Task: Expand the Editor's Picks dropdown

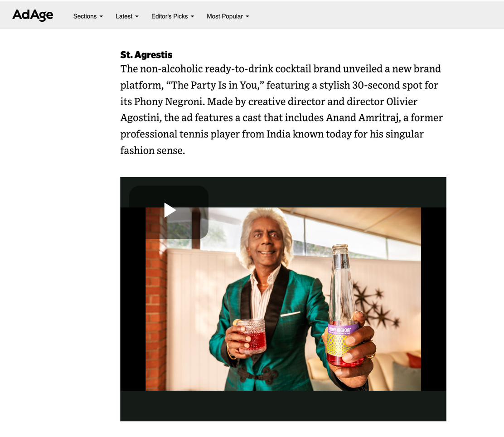Action: click(173, 16)
